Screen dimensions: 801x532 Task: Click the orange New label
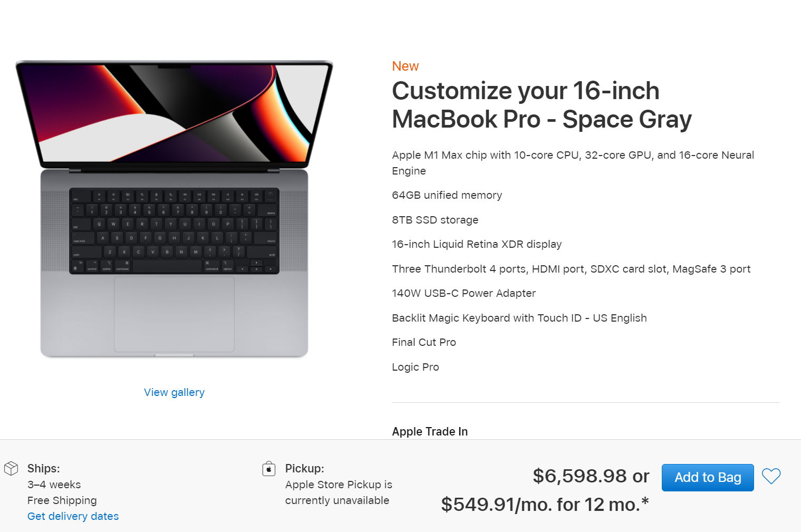pos(405,66)
